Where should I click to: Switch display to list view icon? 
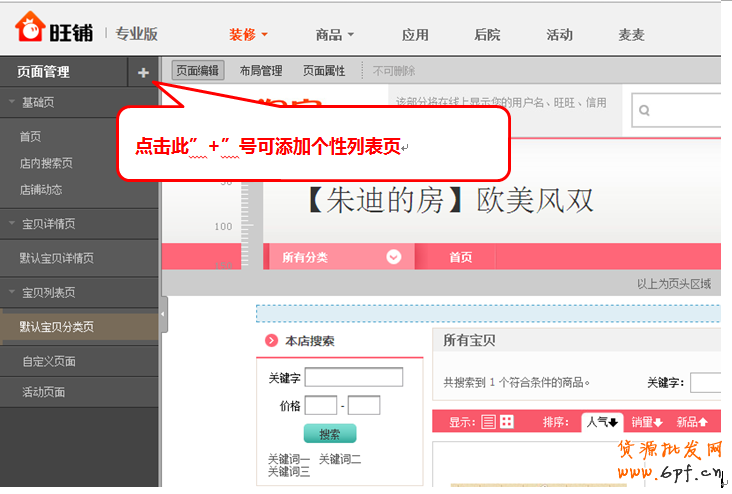pos(488,422)
